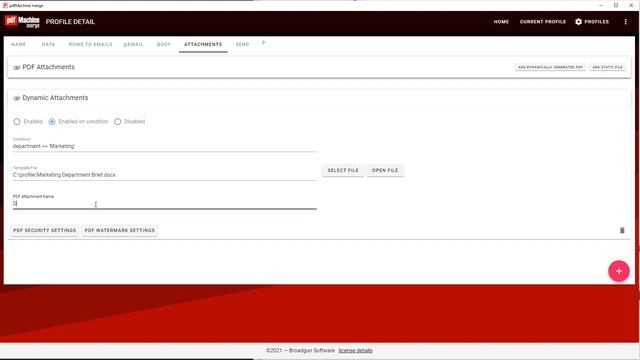Edit the Template File path field
The height and width of the screenshot is (360, 640).
tap(164, 175)
